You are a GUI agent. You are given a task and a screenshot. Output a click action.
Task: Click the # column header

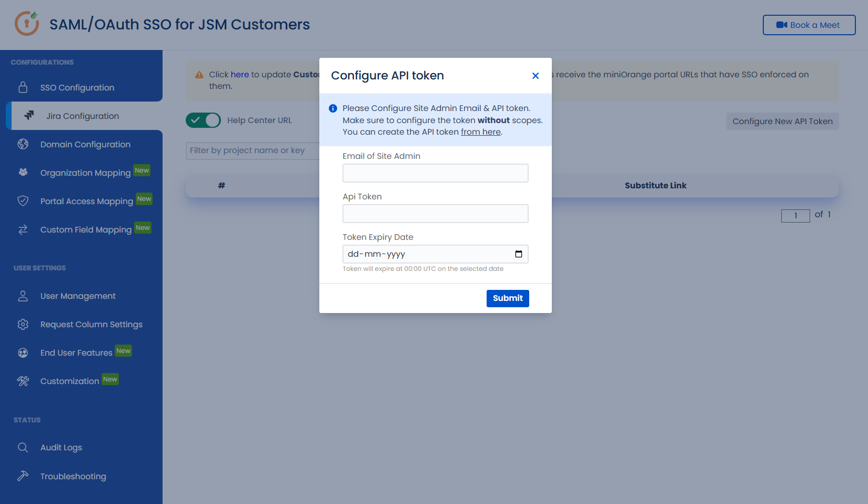(221, 185)
